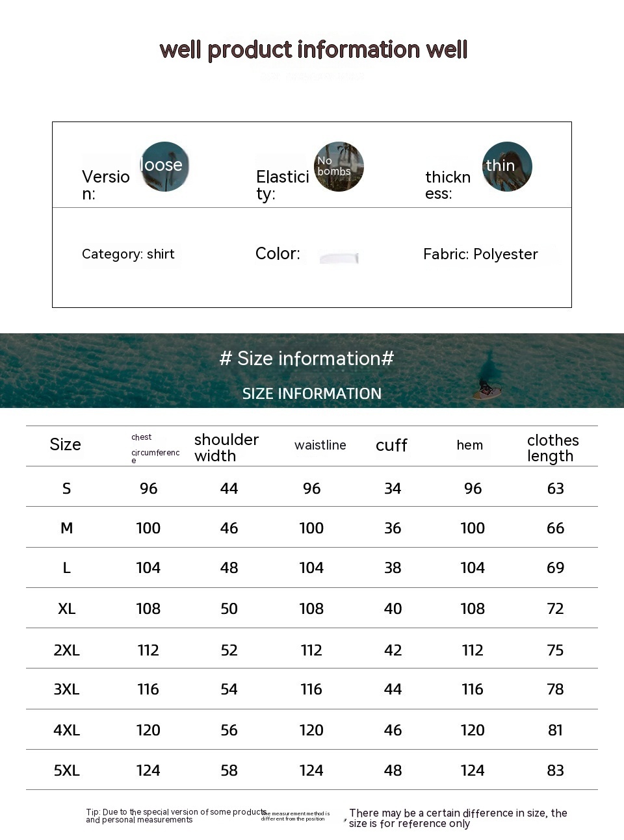This screenshot has width=624, height=840.
Task: Click the "well product information well" heading
Action: [x=313, y=50]
